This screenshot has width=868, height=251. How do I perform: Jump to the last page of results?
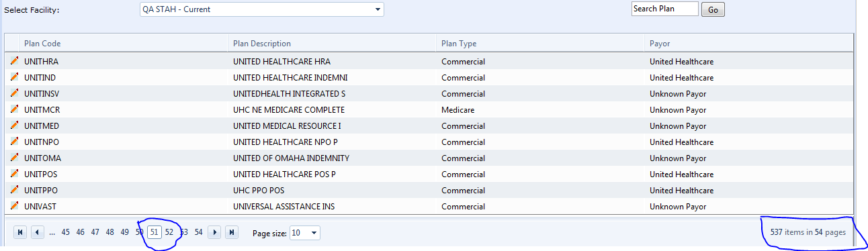(x=232, y=232)
